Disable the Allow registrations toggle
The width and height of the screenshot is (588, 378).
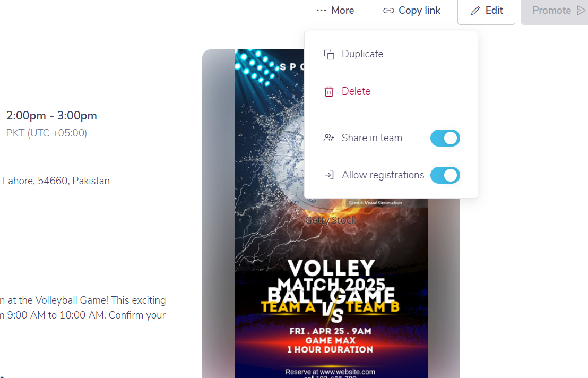pyautogui.click(x=445, y=175)
